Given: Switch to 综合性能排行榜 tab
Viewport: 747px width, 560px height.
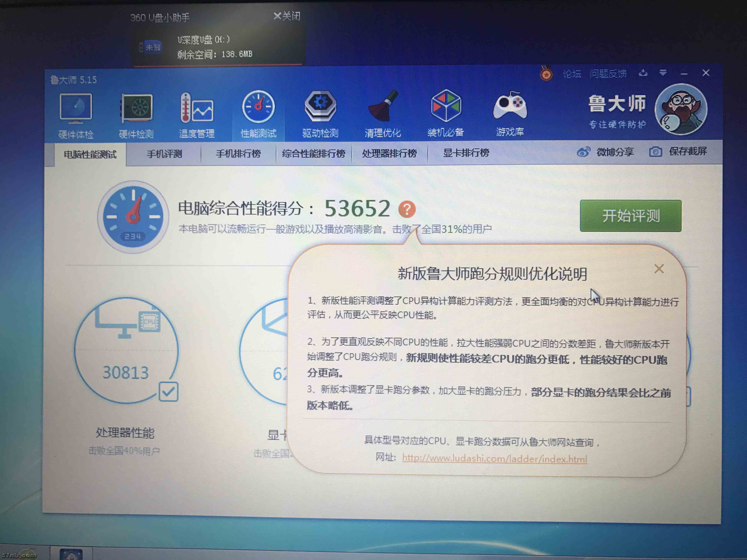Looking at the screenshot, I should [314, 154].
